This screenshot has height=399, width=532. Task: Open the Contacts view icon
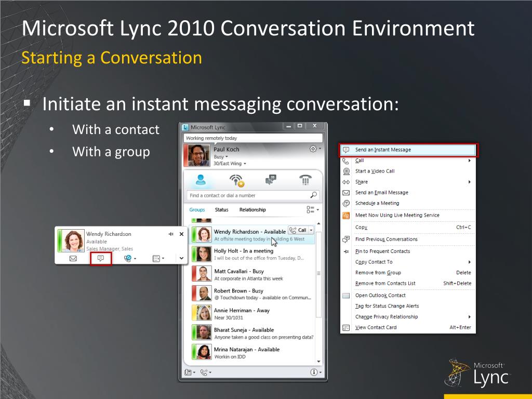click(201, 180)
